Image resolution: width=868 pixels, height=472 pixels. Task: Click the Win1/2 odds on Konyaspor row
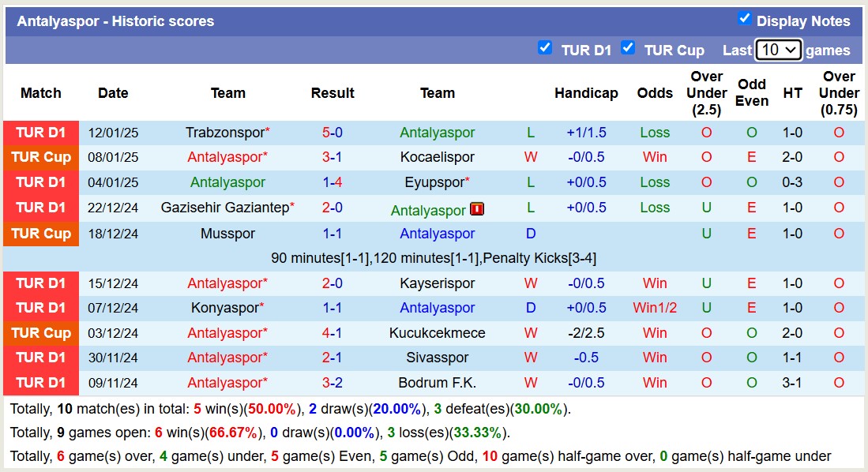(x=655, y=308)
